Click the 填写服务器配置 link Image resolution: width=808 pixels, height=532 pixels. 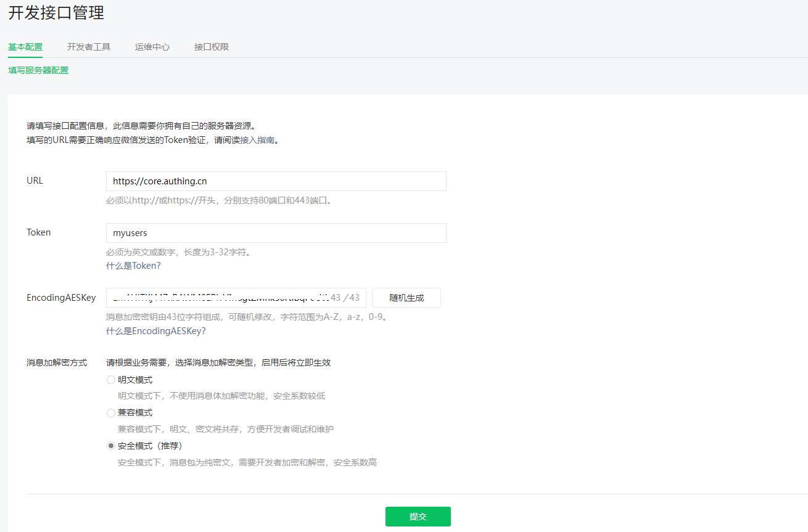pos(38,70)
